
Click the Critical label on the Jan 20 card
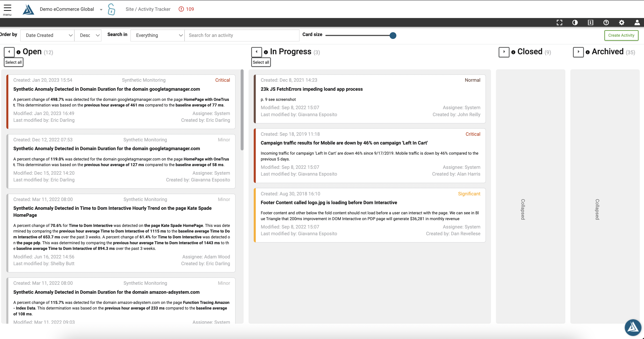click(x=222, y=80)
